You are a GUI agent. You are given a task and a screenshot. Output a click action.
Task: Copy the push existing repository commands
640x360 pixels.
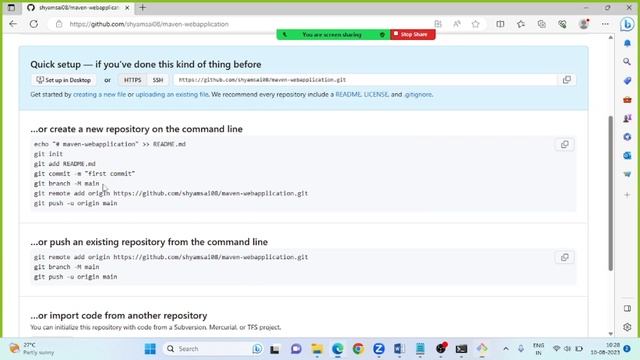point(564,257)
